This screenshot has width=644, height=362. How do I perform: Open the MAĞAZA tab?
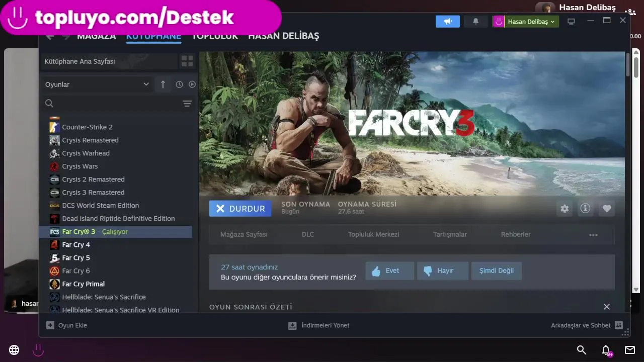pyautogui.click(x=96, y=36)
